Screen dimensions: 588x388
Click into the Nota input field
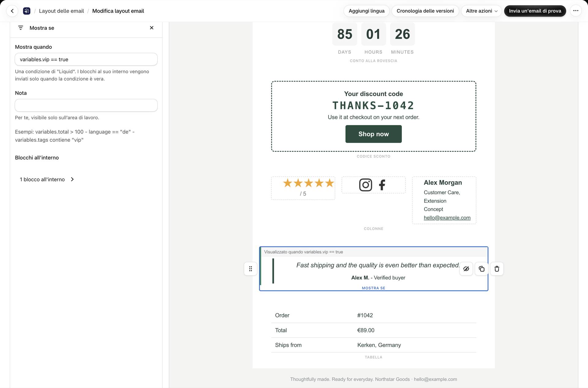coord(86,105)
